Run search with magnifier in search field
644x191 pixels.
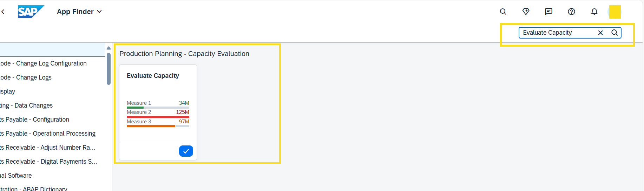coord(615,33)
